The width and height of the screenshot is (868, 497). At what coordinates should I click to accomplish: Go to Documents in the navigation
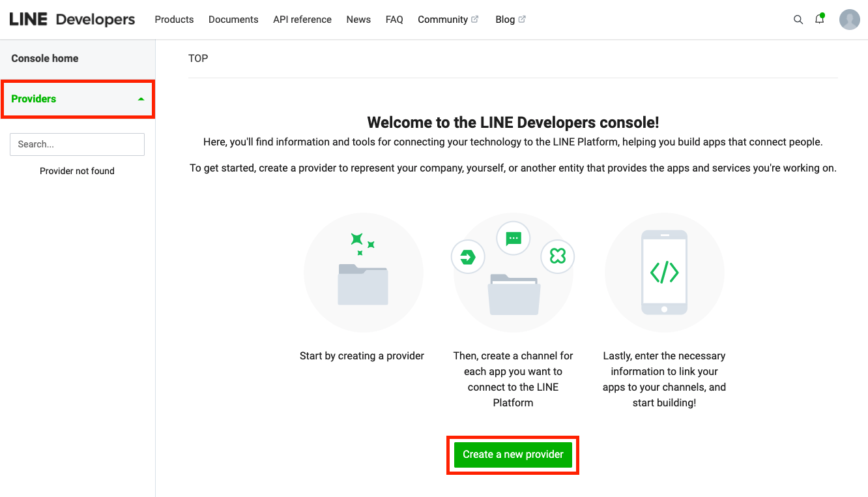233,20
